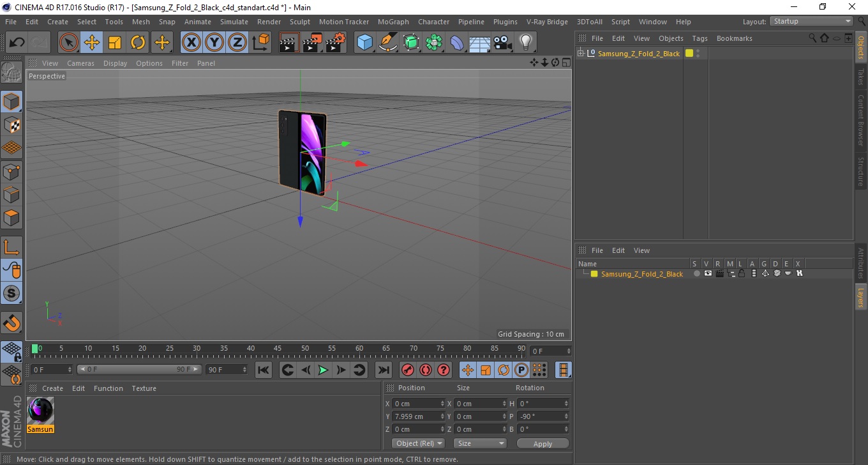
Task: Activate the Move tool in top toolbar
Action: (x=92, y=43)
